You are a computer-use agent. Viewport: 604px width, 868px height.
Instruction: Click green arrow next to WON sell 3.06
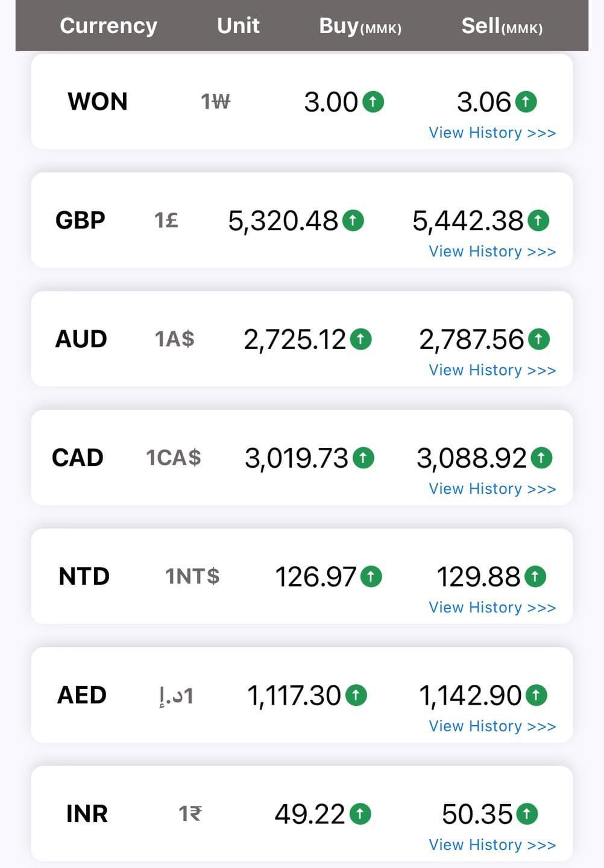point(526,101)
